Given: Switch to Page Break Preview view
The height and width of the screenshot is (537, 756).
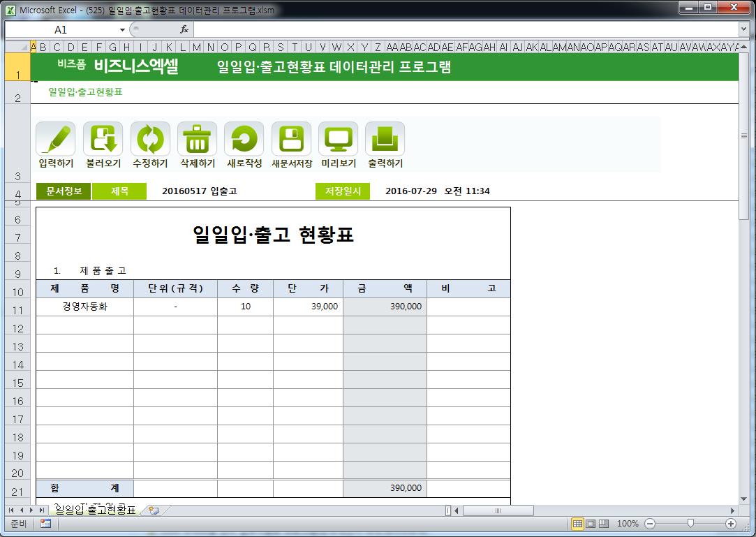Looking at the screenshot, I should coord(604,524).
